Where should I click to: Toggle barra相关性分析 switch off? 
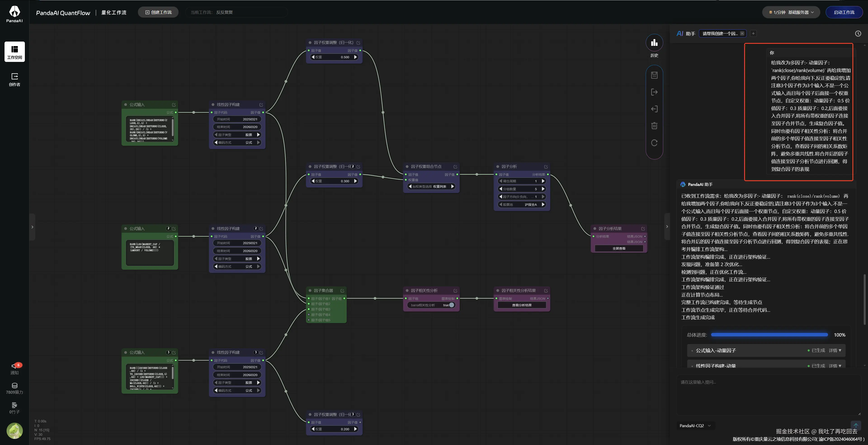452,305
